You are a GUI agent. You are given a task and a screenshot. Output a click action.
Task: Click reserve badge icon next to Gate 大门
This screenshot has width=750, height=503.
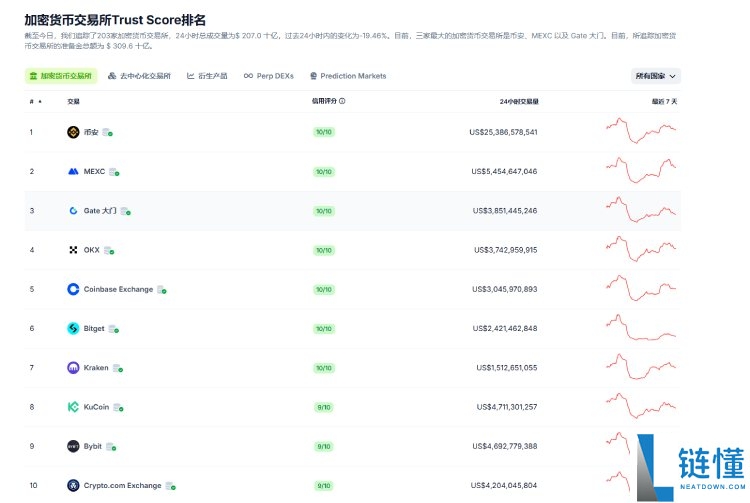click(x=126, y=211)
